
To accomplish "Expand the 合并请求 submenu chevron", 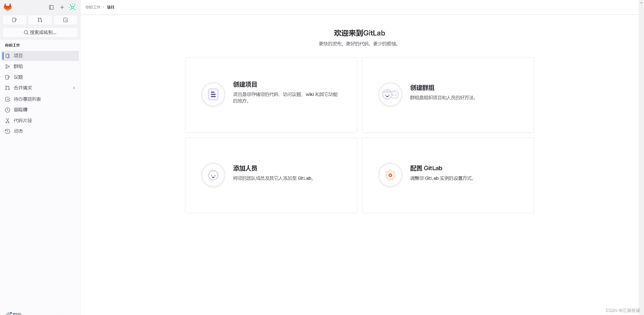I will 74,88.
